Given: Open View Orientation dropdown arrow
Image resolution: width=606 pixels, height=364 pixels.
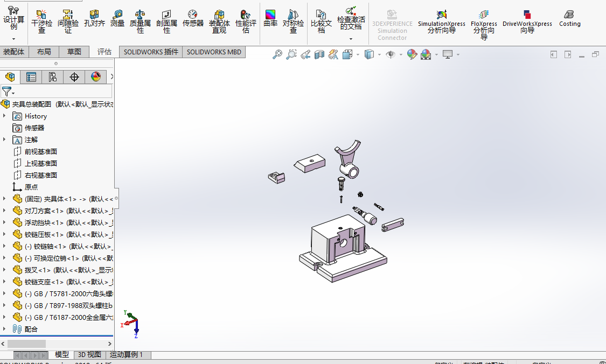Looking at the screenshot, I should [358, 54].
